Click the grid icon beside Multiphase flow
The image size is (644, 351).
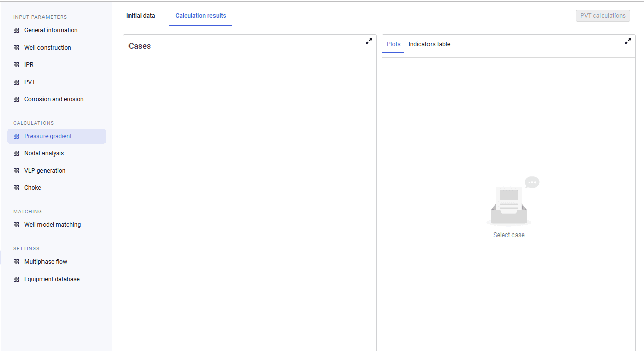(16, 262)
